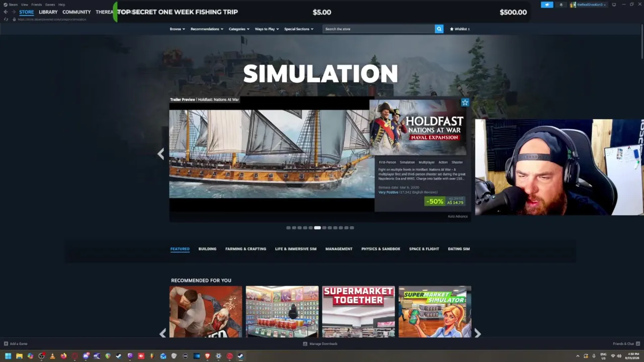Open Discord from the taskbar

(x=86, y=356)
